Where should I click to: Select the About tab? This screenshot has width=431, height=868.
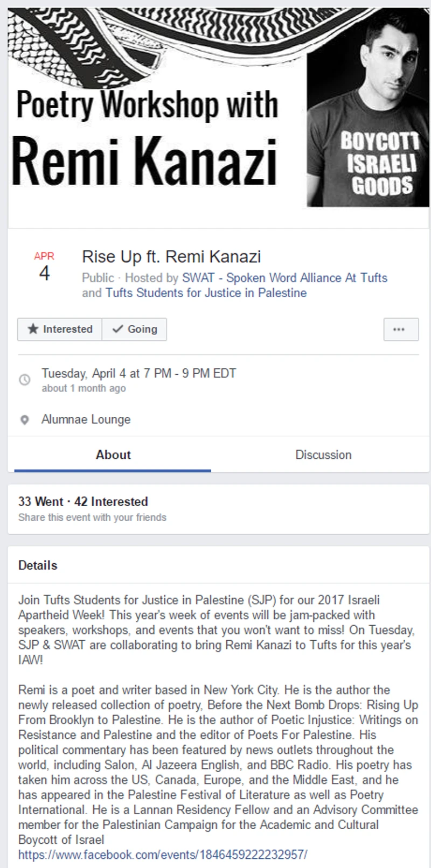pyautogui.click(x=113, y=455)
